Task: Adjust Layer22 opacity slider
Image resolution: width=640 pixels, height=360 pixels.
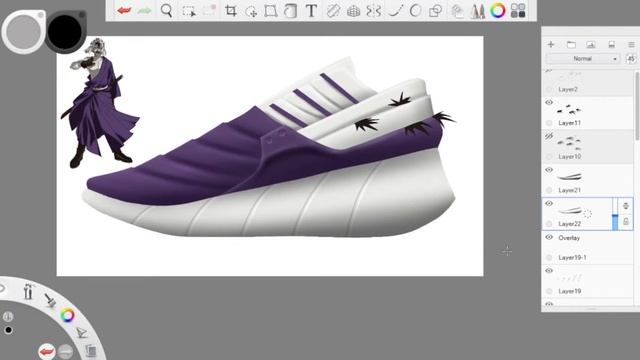Action: (x=615, y=214)
